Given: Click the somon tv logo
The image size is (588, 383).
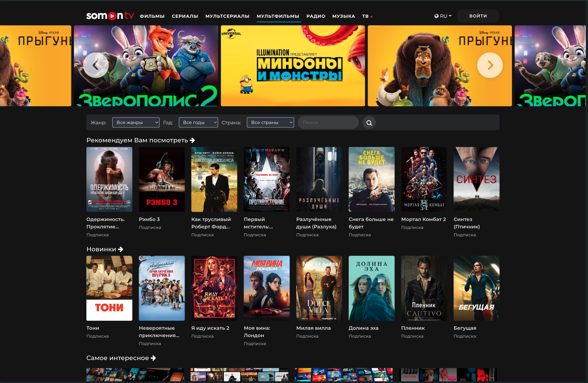Looking at the screenshot, I should pyautogui.click(x=110, y=16).
